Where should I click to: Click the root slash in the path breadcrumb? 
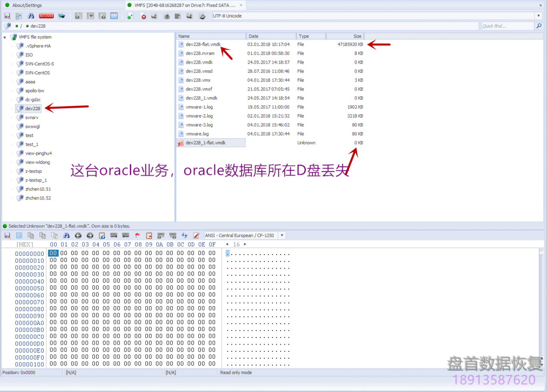coord(21,26)
